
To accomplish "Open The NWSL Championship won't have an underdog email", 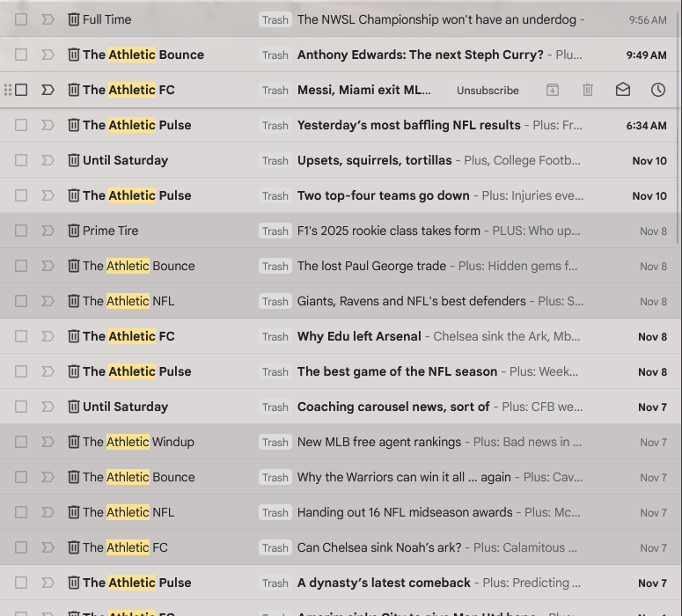I will coord(436,19).
